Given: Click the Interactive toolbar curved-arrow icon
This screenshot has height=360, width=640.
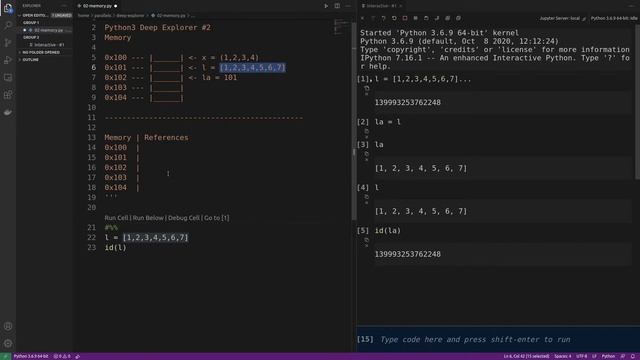Looking at the screenshot, I should [x=426, y=18].
